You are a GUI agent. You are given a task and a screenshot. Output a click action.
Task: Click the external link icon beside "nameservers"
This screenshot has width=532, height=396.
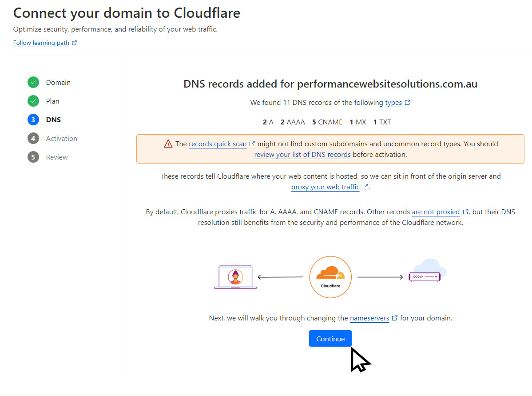[x=394, y=318]
